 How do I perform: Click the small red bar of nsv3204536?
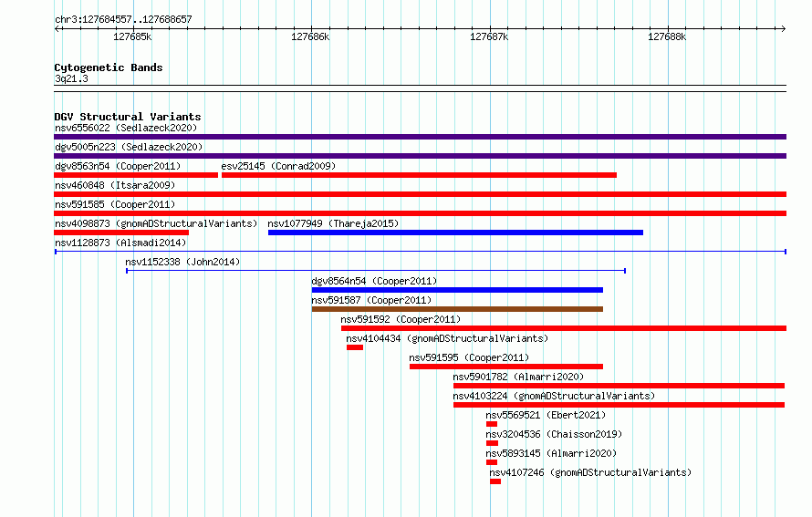pyautogui.click(x=493, y=443)
